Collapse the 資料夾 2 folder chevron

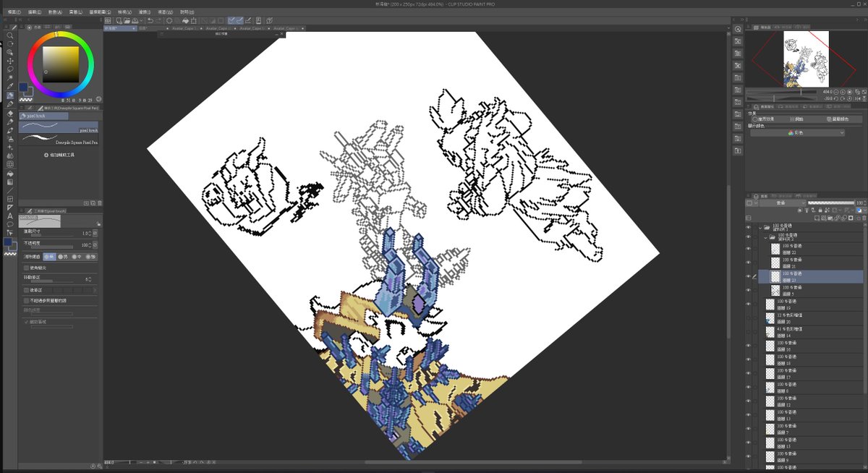765,238
